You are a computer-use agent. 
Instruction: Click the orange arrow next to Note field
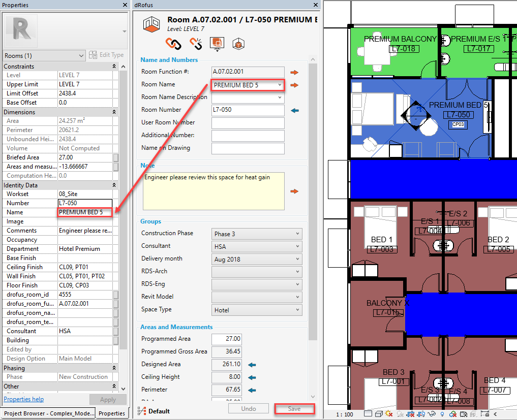point(294,191)
